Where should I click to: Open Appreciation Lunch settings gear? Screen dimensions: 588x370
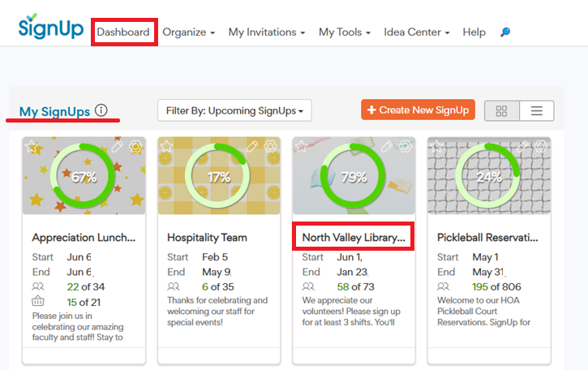pos(135,146)
